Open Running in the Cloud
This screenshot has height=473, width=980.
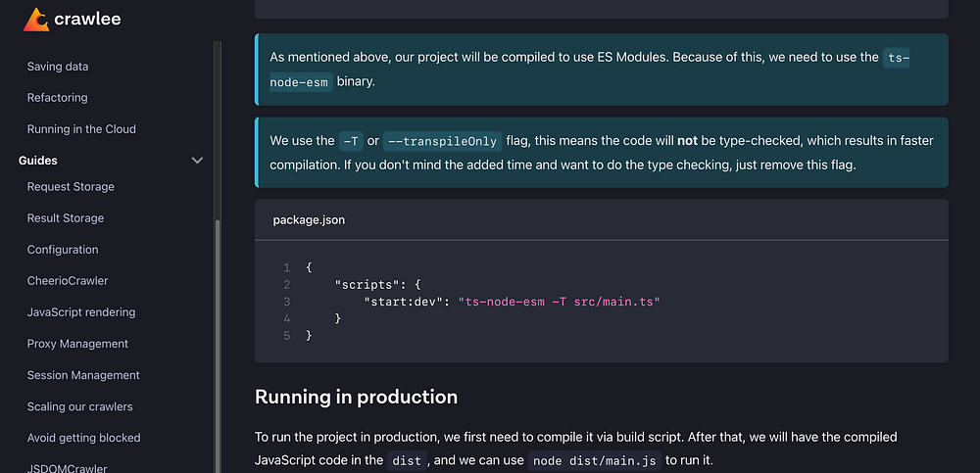(x=81, y=129)
